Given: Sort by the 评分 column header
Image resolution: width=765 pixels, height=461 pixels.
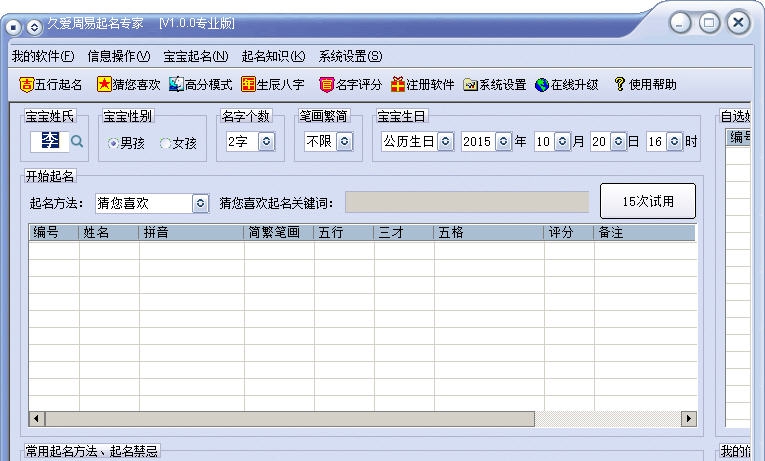Looking at the screenshot, I should pyautogui.click(x=568, y=233).
